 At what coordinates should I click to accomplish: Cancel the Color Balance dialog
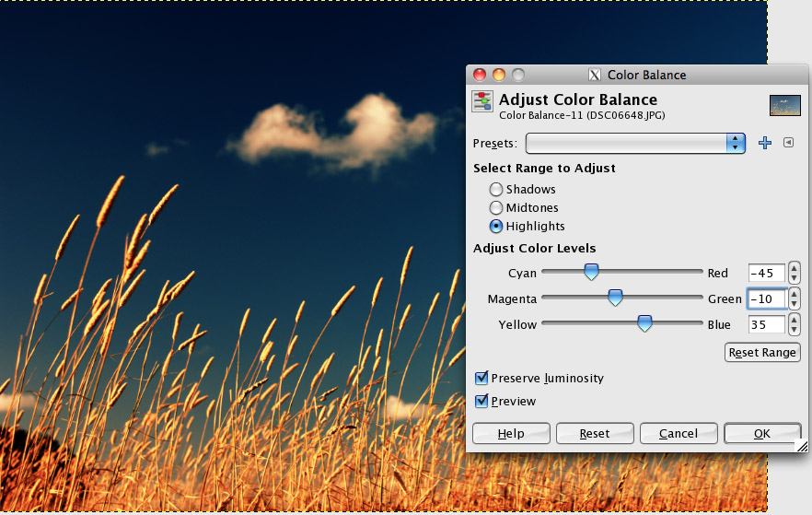[x=679, y=433]
